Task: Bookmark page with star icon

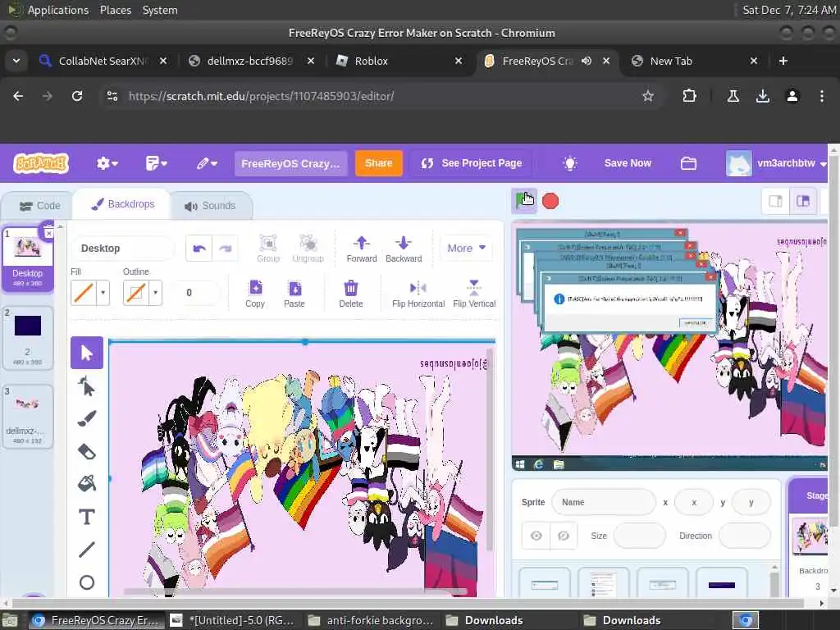Action: click(x=648, y=96)
